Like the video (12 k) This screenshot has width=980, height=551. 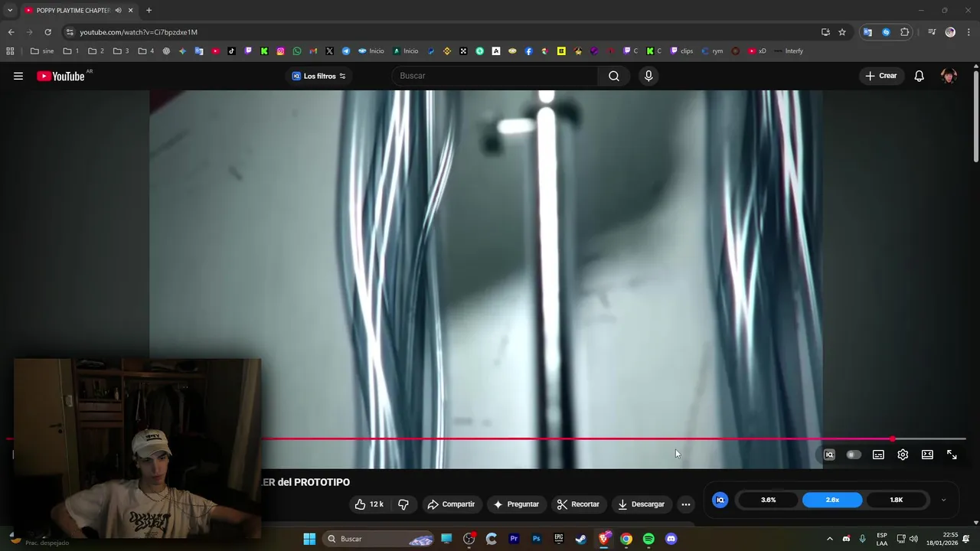[369, 504]
